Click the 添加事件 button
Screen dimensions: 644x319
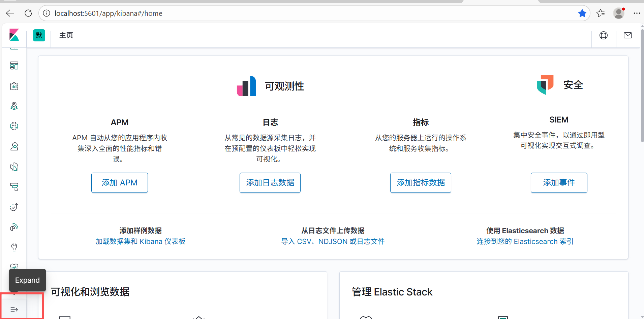coord(559,183)
